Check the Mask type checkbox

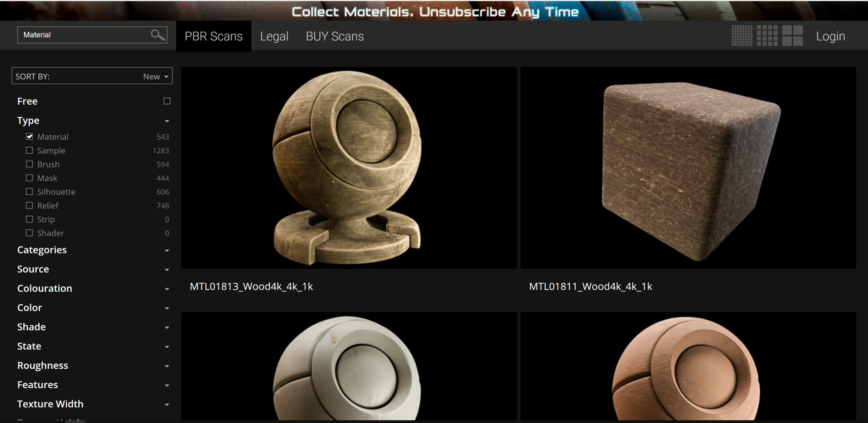[29, 178]
